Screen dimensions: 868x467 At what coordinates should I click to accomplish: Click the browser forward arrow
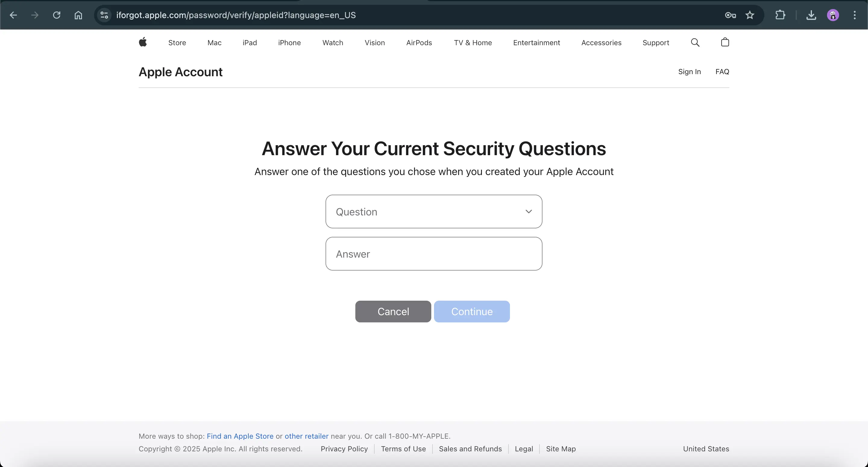click(35, 15)
